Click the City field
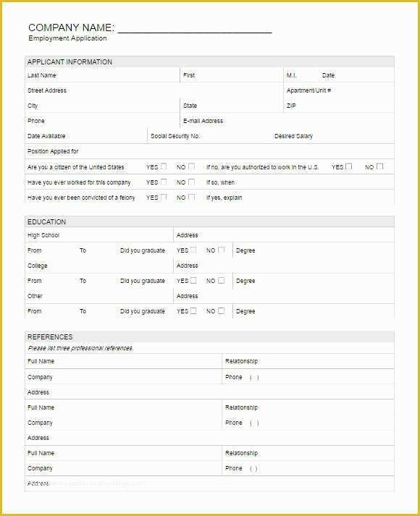420x516 pixels. pos(102,106)
